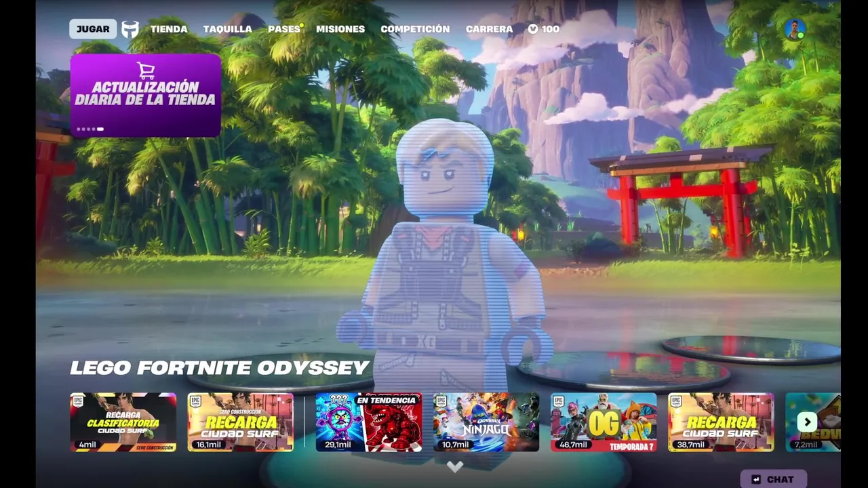Image resolution: width=868 pixels, height=488 pixels.
Task: Open the player profile avatar
Action: pos(794,29)
